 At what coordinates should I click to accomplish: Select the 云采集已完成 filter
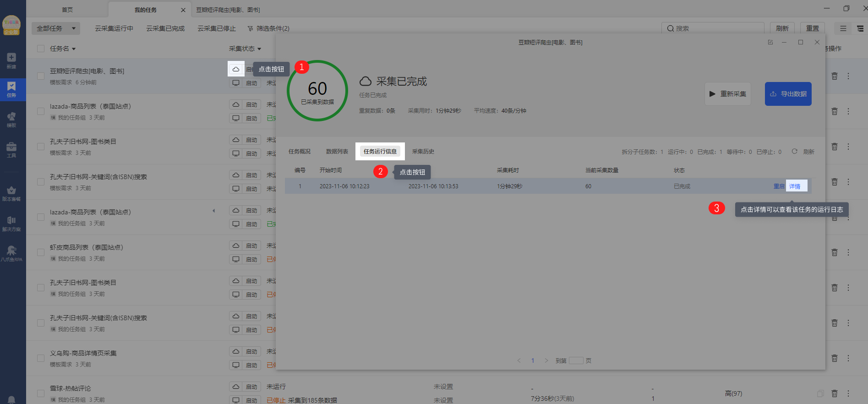click(165, 28)
